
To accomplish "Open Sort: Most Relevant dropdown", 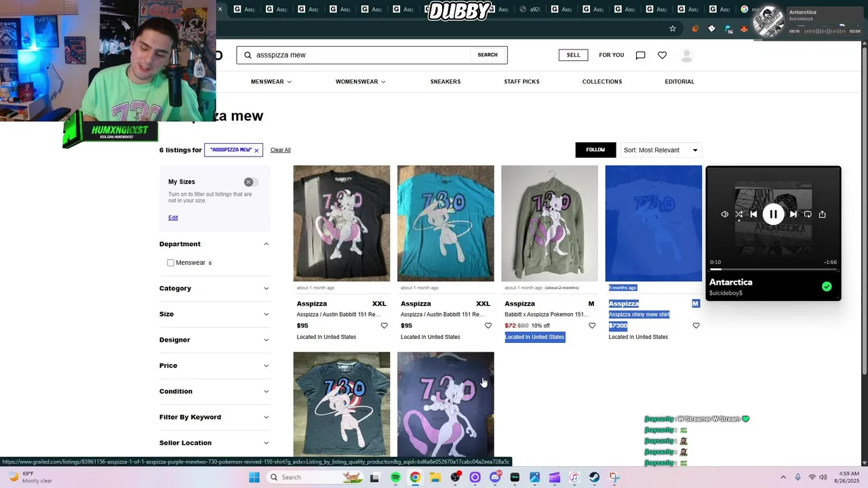I will [660, 150].
